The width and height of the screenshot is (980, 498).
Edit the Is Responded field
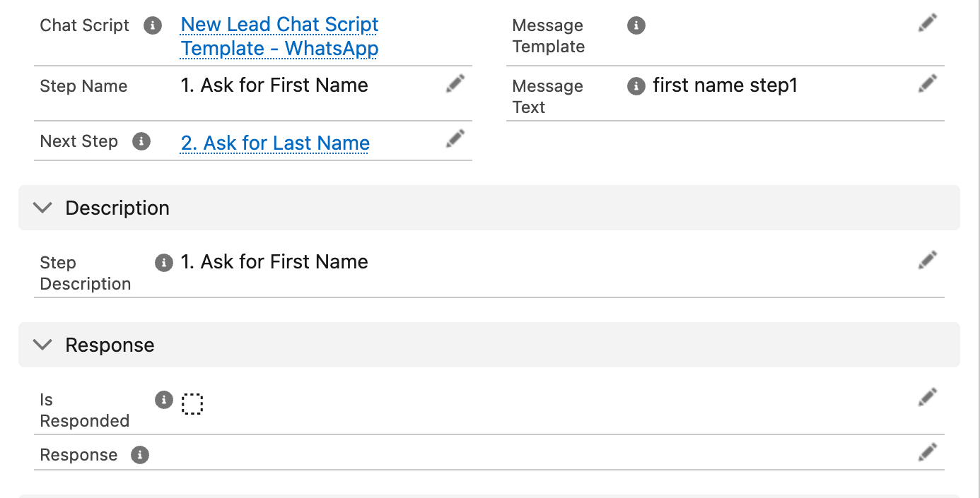[x=928, y=398]
